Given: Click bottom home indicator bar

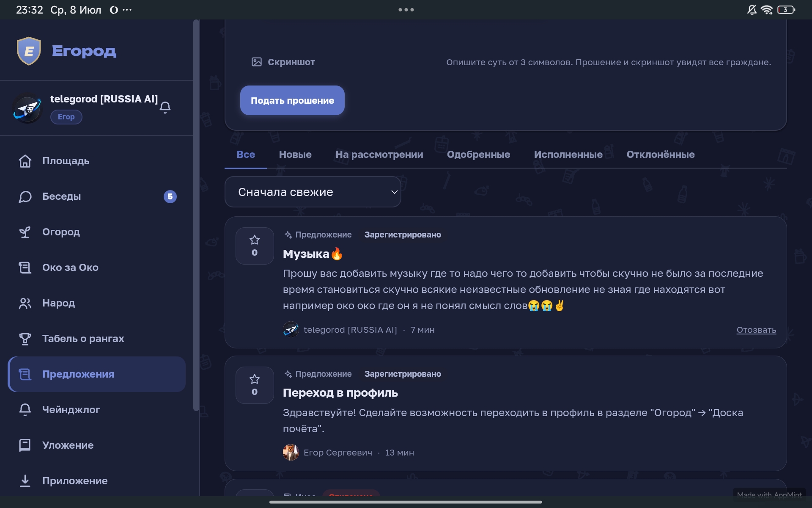Looking at the screenshot, I should pos(406,502).
